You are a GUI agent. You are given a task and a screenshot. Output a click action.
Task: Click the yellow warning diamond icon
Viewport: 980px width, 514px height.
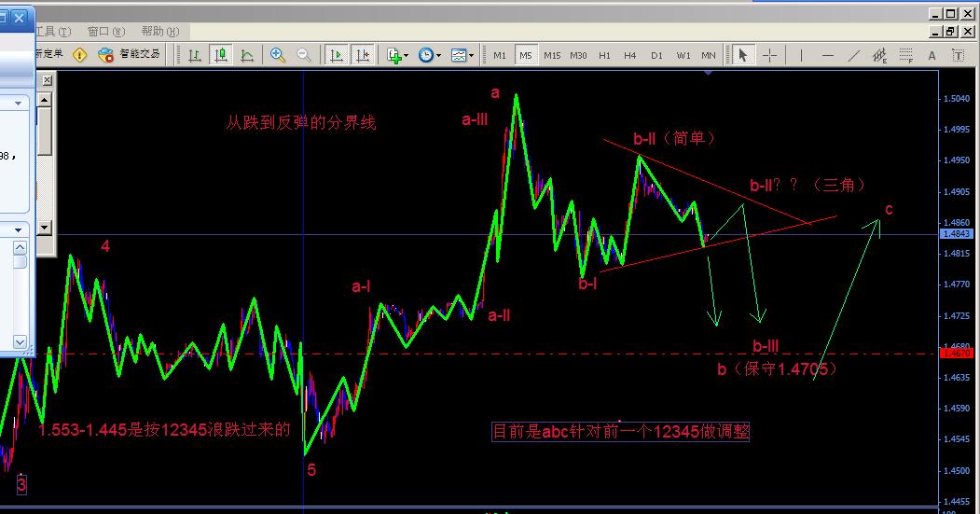80,55
